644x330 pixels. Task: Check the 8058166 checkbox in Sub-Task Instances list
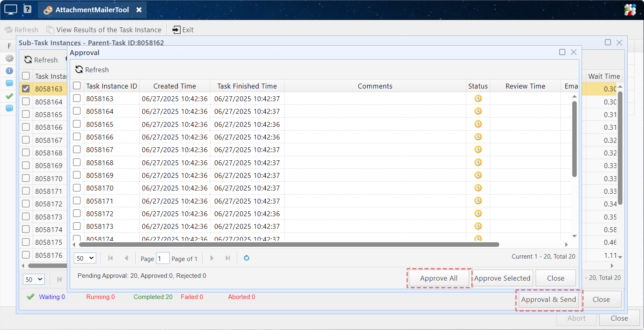click(26, 127)
